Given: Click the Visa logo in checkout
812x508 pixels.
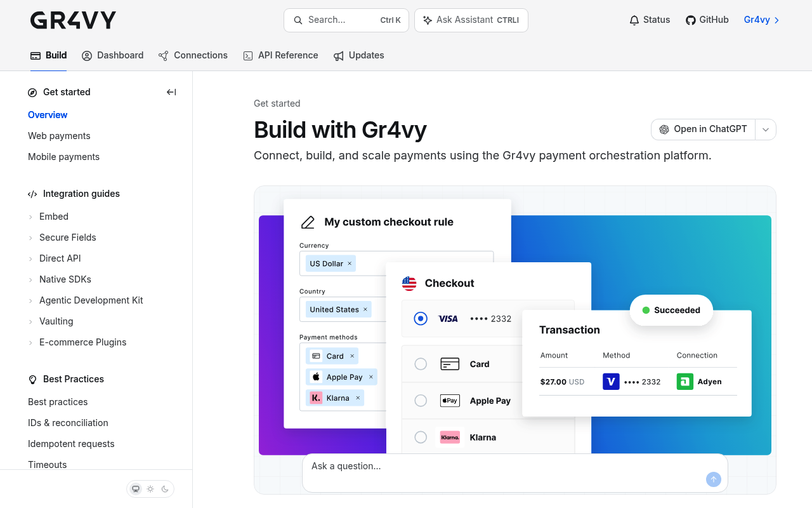Looking at the screenshot, I should tap(449, 319).
